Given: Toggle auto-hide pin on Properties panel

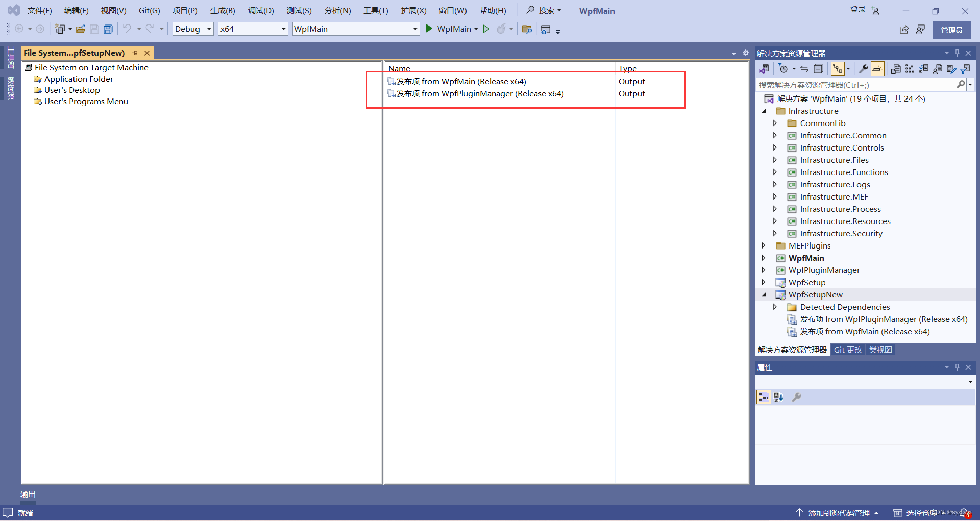Looking at the screenshot, I should [x=957, y=367].
